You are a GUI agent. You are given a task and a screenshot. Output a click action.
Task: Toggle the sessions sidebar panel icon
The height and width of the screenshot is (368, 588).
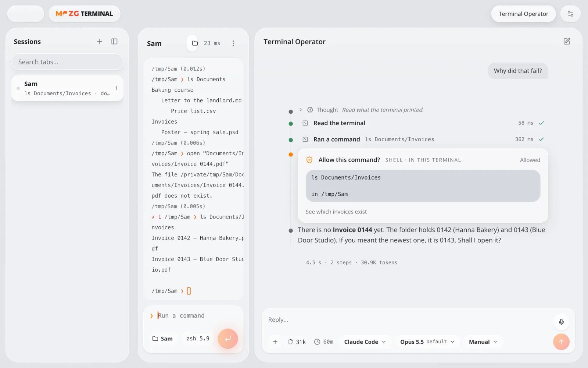click(114, 42)
